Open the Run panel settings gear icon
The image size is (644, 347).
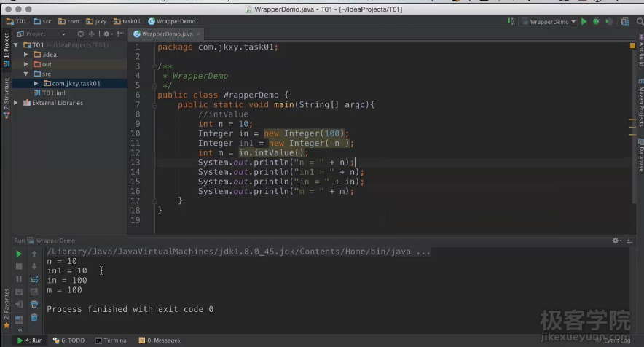pyautogui.click(x=616, y=241)
